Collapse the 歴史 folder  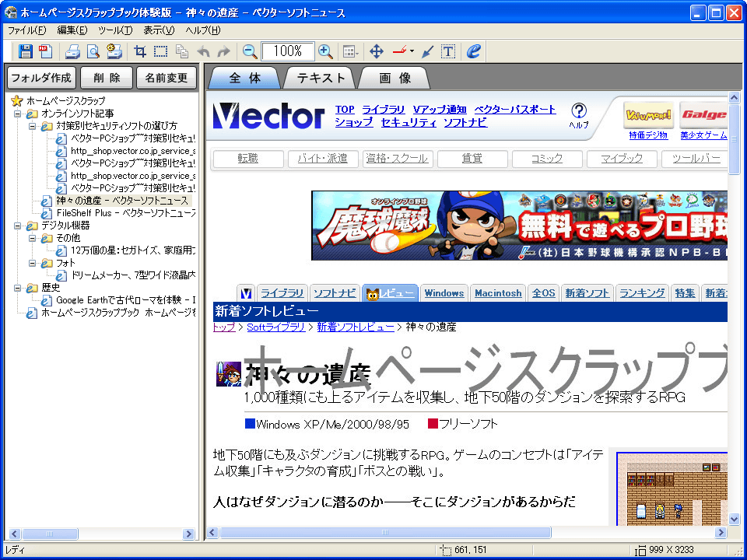coord(18,288)
